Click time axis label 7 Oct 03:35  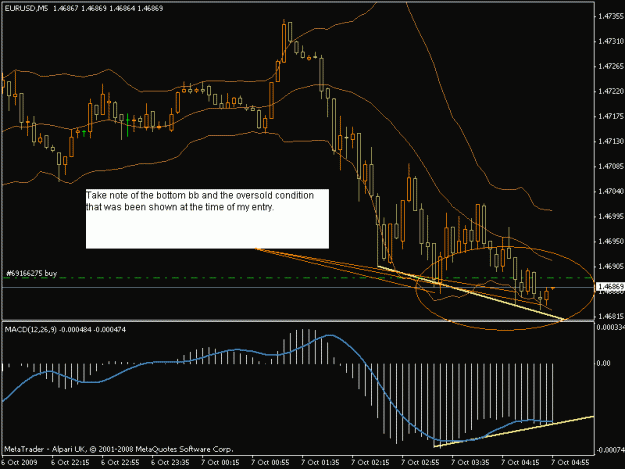click(x=470, y=463)
